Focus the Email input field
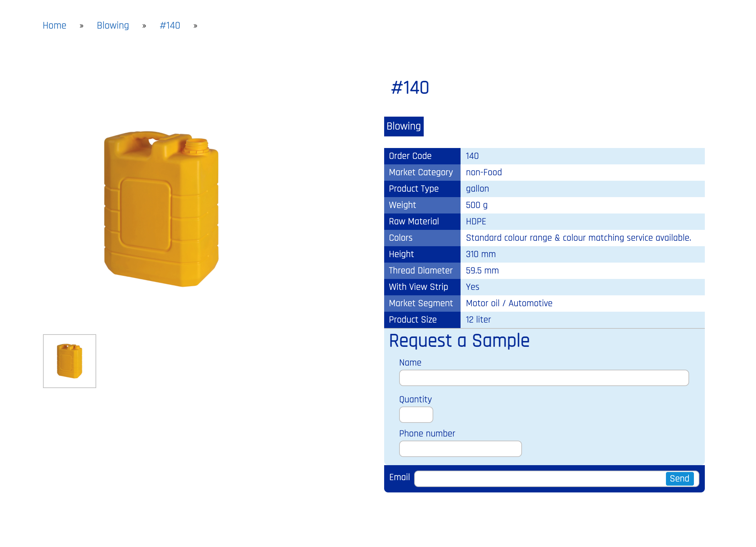Image resolution: width=756 pixels, height=547 pixels. 539,478
